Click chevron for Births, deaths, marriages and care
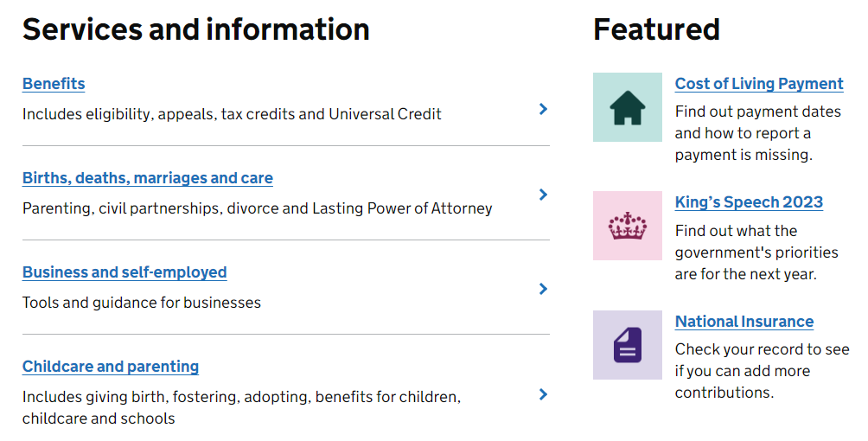Viewport: 868px width, 441px height. pos(543,195)
